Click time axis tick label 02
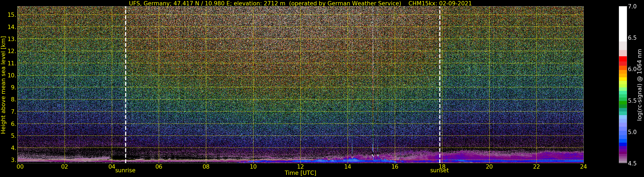This screenshot has height=177, width=644. (x=65, y=166)
